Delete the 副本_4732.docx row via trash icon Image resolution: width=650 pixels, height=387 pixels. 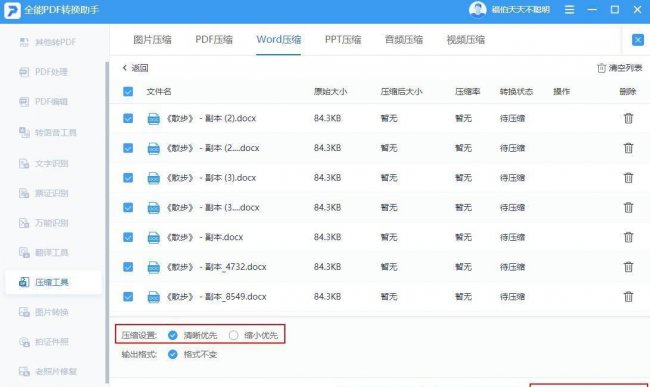coord(628,267)
